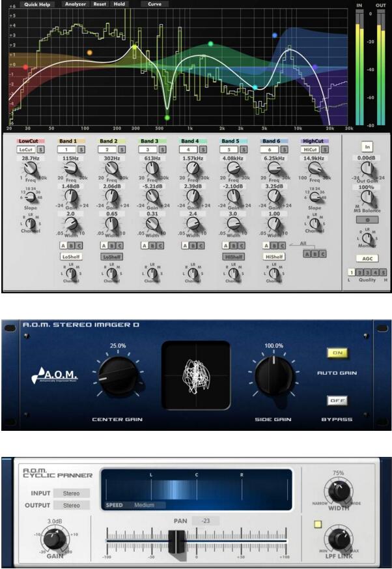Click the Band 3 width knob
Viewport: 392px width, 569px height.
click(152, 224)
